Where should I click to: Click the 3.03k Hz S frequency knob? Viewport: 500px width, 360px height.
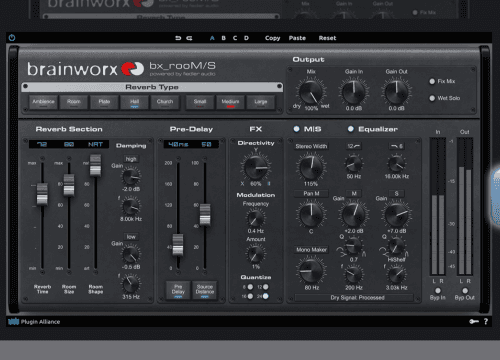[x=396, y=274]
